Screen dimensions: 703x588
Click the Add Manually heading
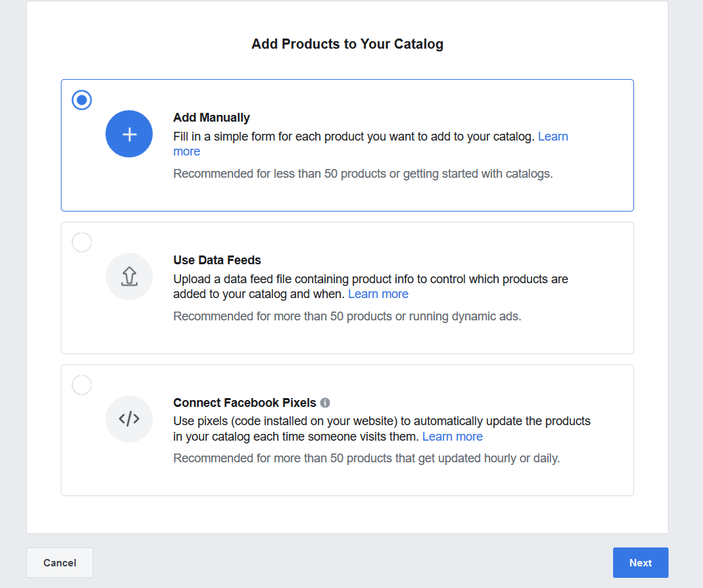(x=212, y=118)
